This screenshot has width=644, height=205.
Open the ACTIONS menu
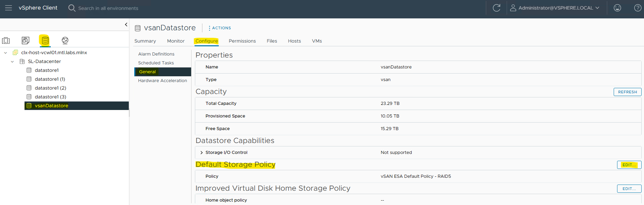click(x=220, y=28)
